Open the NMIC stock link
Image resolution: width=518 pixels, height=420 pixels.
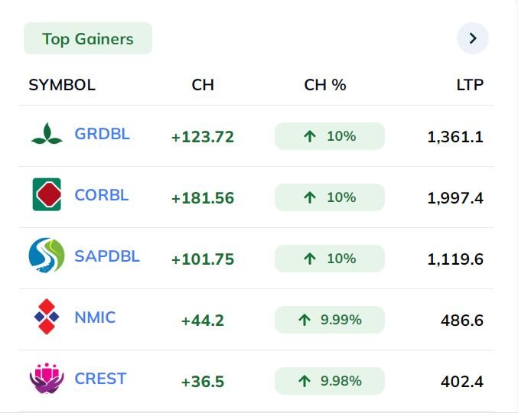pos(95,317)
